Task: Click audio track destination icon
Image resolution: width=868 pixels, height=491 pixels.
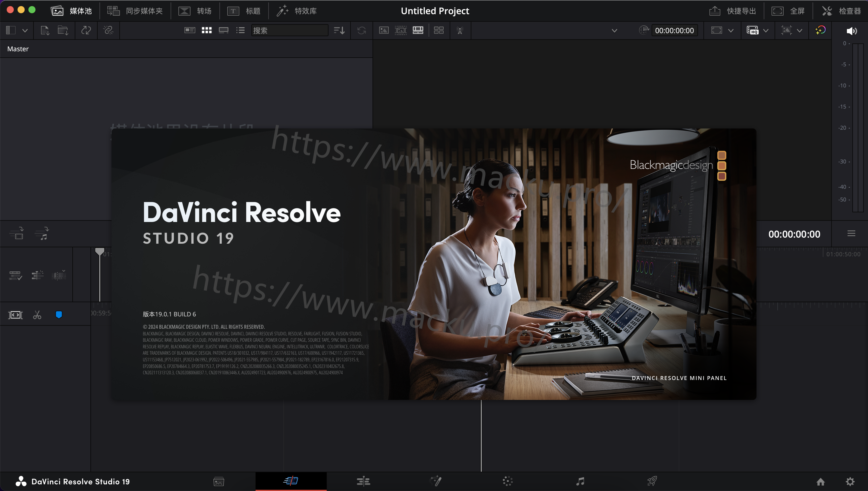Action: [x=42, y=233]
